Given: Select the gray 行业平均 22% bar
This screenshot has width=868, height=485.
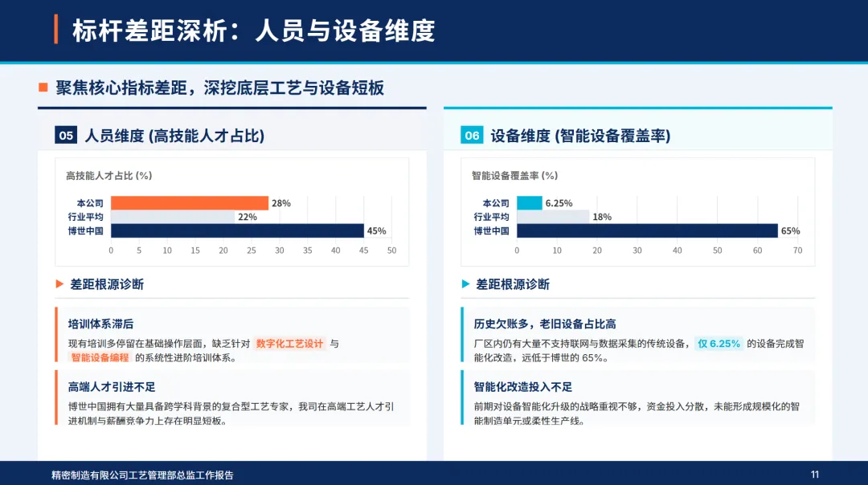Looking at the screenshot, I should [x=173, y=217].
